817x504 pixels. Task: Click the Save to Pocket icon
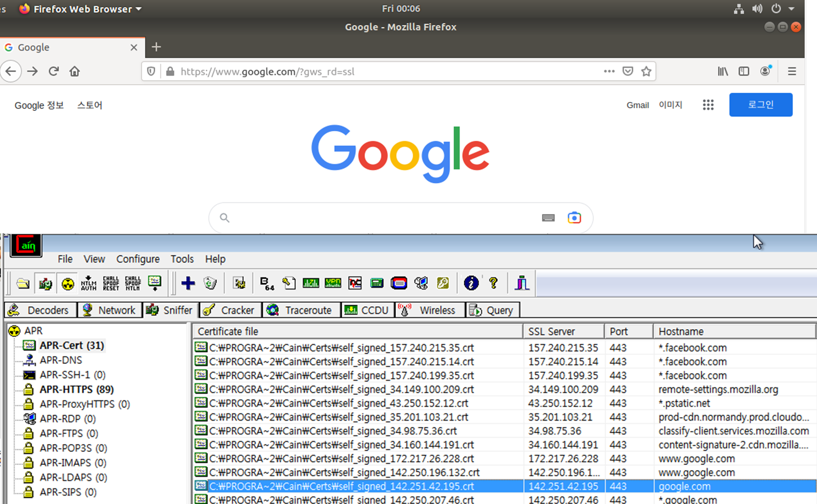pos(628,71)
